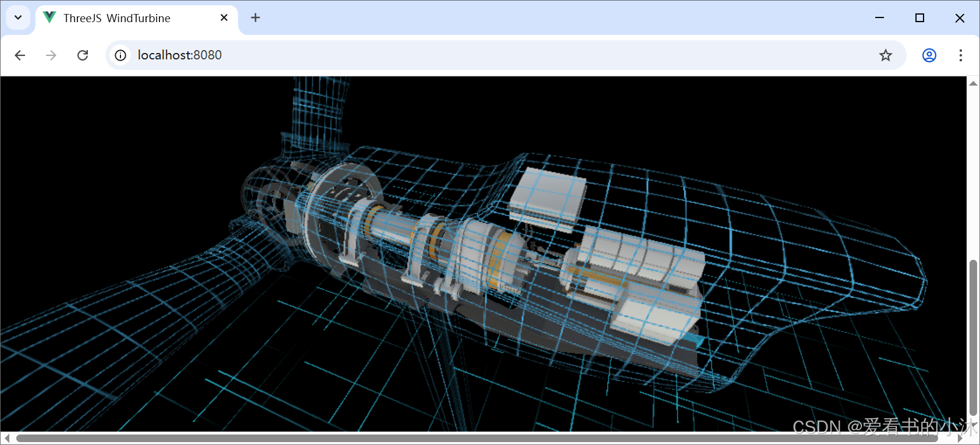
Task: Go back to previous page
Action: coord(20,55)
